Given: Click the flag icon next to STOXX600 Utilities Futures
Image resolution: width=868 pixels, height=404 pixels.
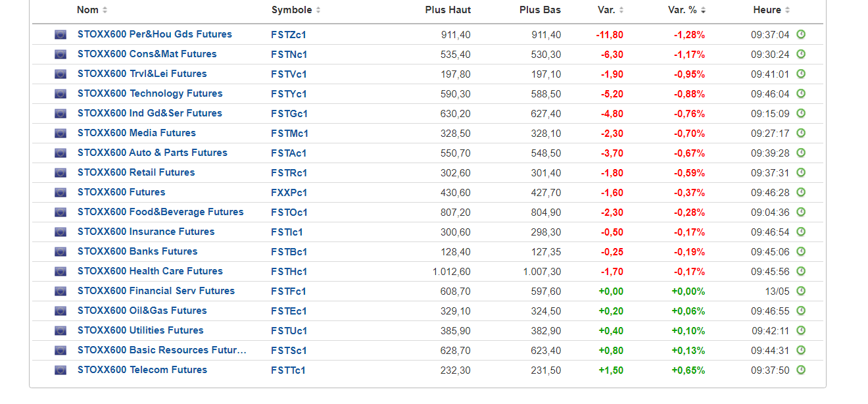Looking at the screenshot, I should pos(60,331).
